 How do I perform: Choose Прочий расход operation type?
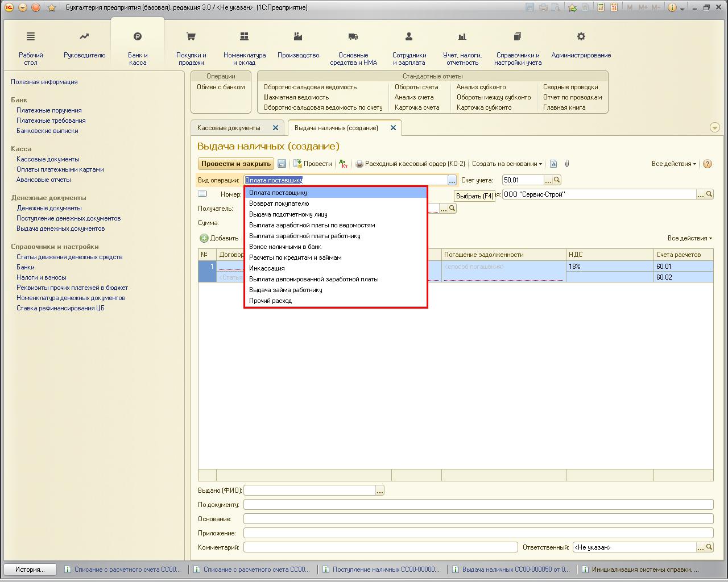coord(270,301)
